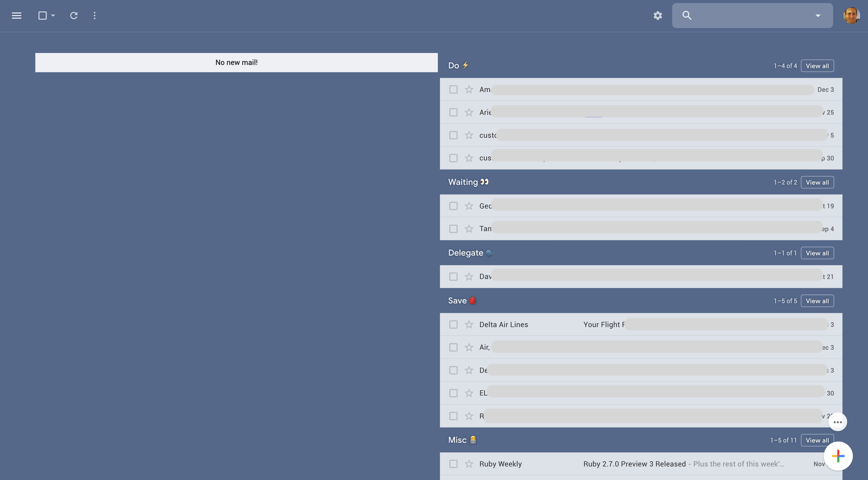
Task: Click View all for Misc section
Action: click(817, 440)
